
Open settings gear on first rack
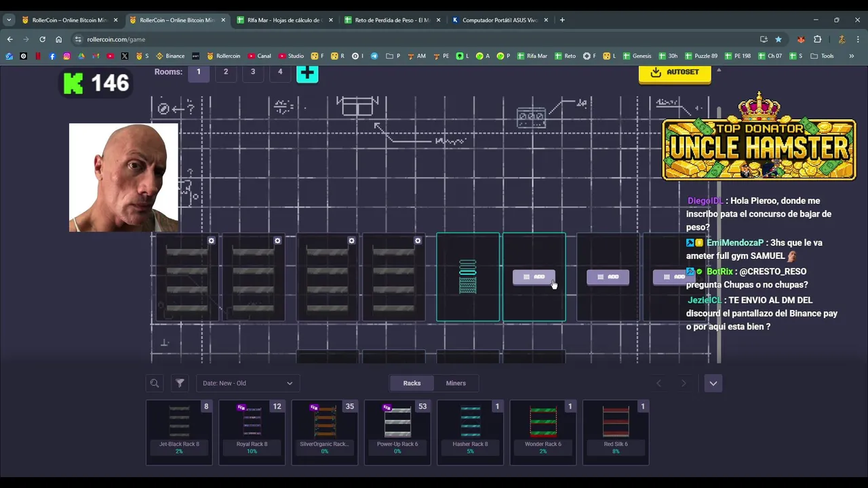(x=212, y=241)
